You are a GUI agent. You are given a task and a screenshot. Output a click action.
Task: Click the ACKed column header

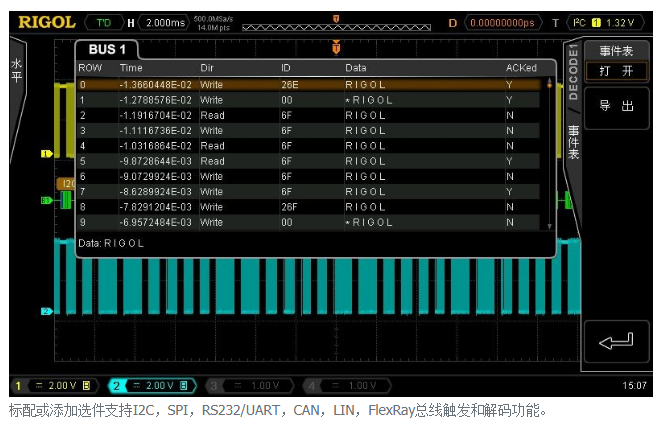click(x=521, y=68)
